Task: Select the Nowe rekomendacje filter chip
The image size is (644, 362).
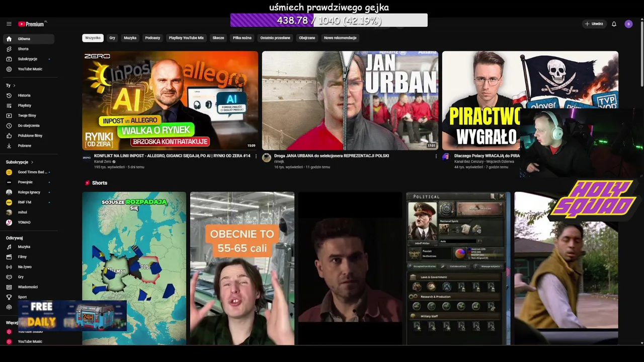Action: pos(340,38)
